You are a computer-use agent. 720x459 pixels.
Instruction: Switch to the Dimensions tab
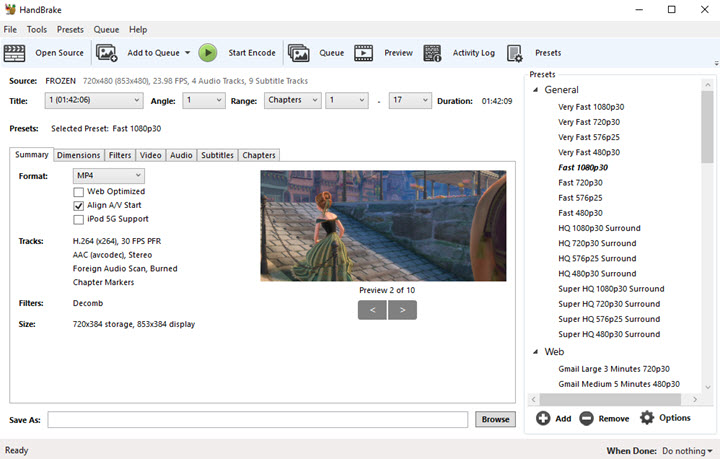coord(79,155)
